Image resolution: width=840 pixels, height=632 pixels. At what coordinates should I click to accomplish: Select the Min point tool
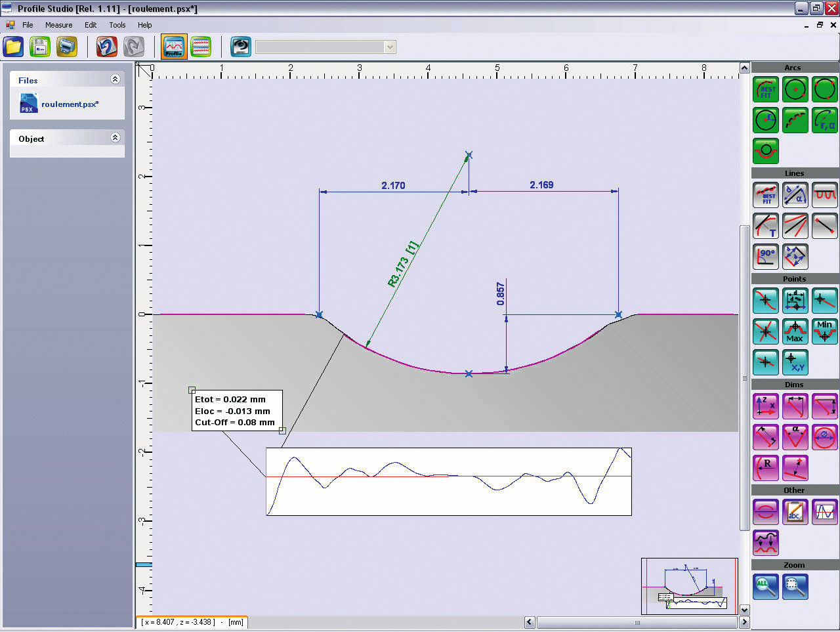point(824,331)
